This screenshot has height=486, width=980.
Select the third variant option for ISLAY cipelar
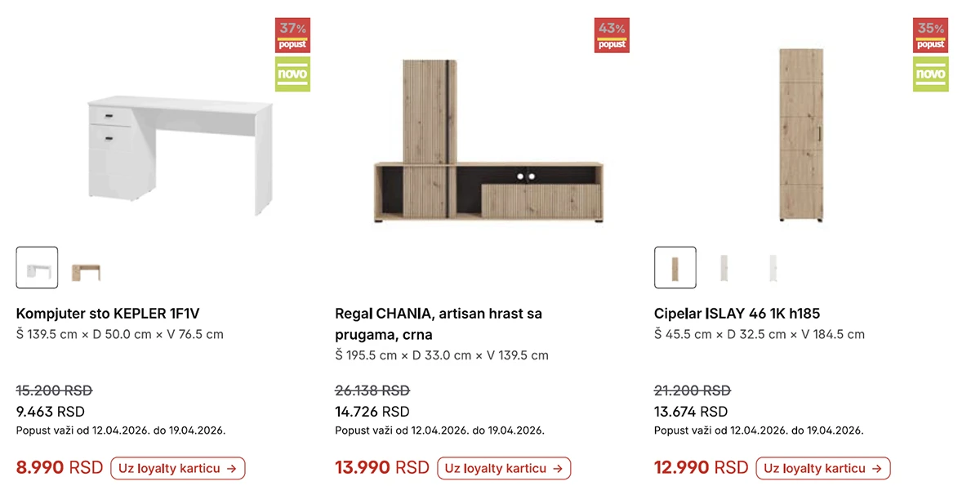[x=770, y=267]
